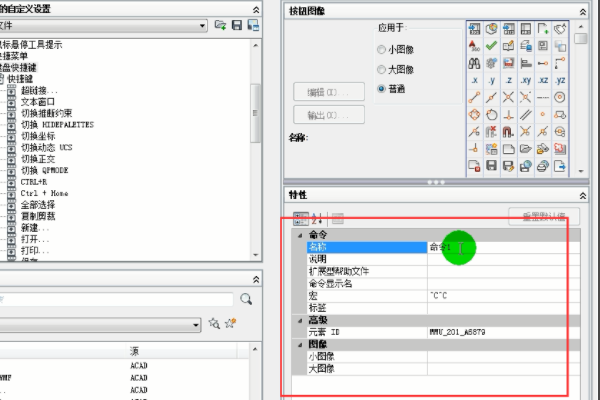600x400 pixels.
Task: Choose the magnet with red X icon
Action: [492, 132]
